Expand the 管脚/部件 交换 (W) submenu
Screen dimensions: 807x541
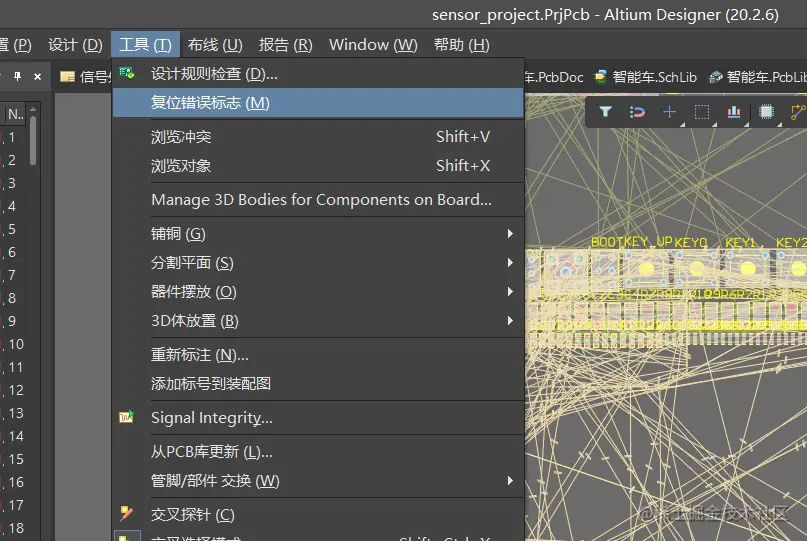tap(318, 481)
